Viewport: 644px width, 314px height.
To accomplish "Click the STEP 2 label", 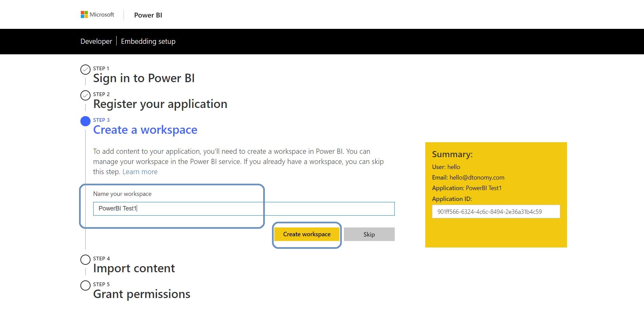I will 101,94.
